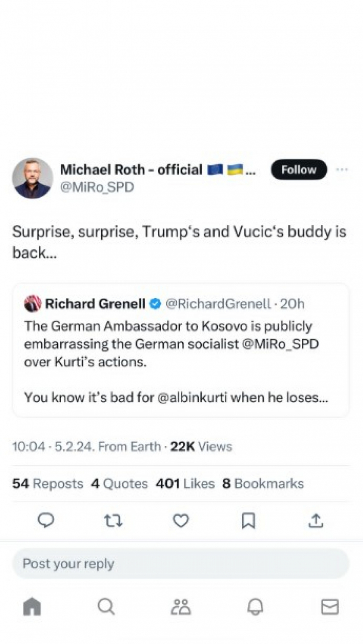
Task: Open Notifications bell
Action: (255, 606)
